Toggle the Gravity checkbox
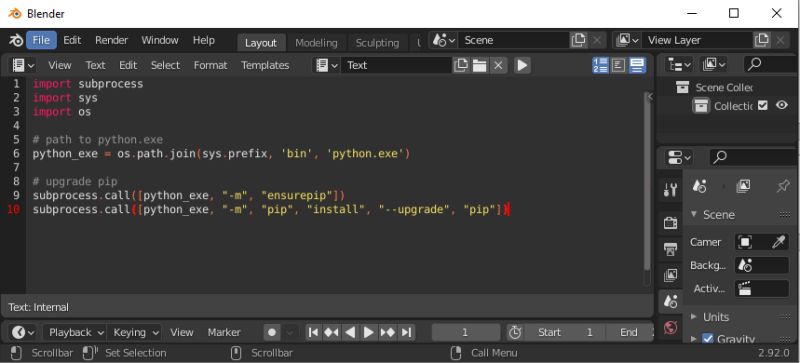The width and height of the screenshot is (800, 363). [708, 339]
